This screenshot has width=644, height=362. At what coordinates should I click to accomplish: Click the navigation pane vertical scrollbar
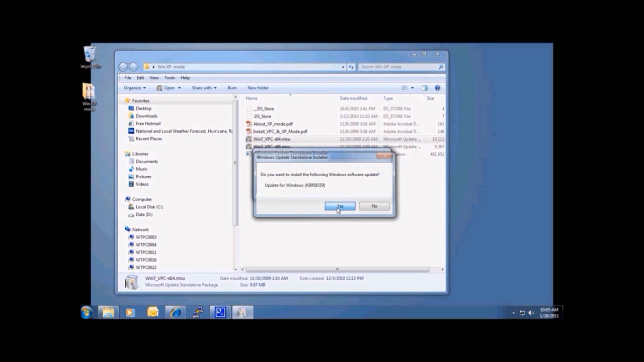click(235, 163)
